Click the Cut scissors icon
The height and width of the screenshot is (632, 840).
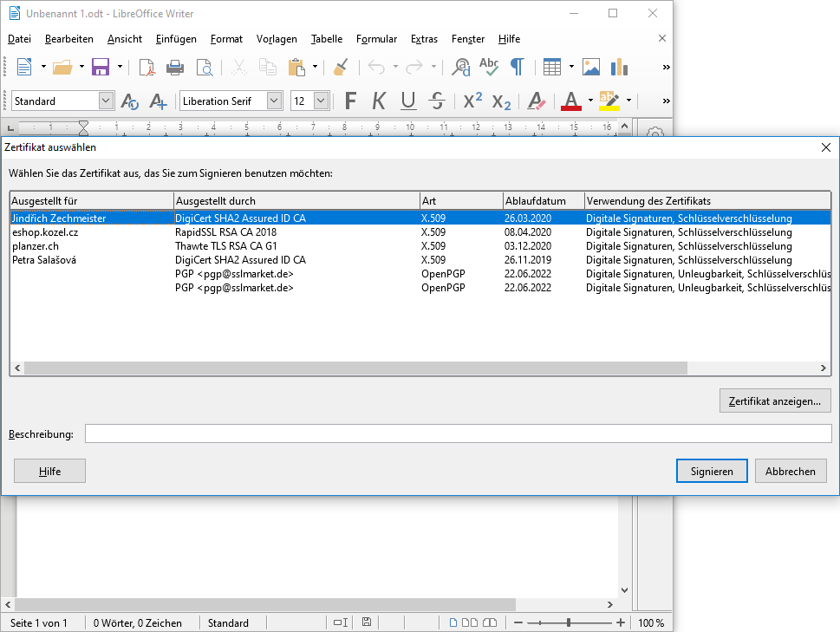pyautogui.click(x=239, y=68)
